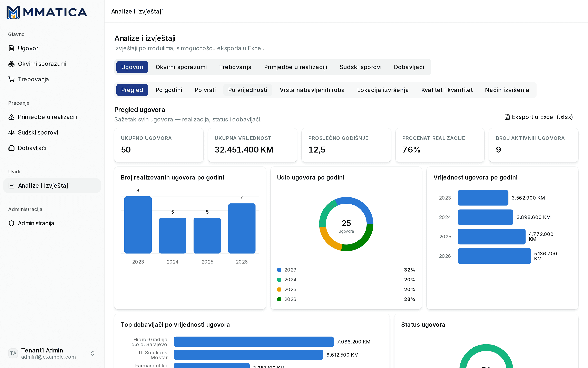
Task: Open the Po vrijednosti sub-tab
Action: tap(248, 90)
